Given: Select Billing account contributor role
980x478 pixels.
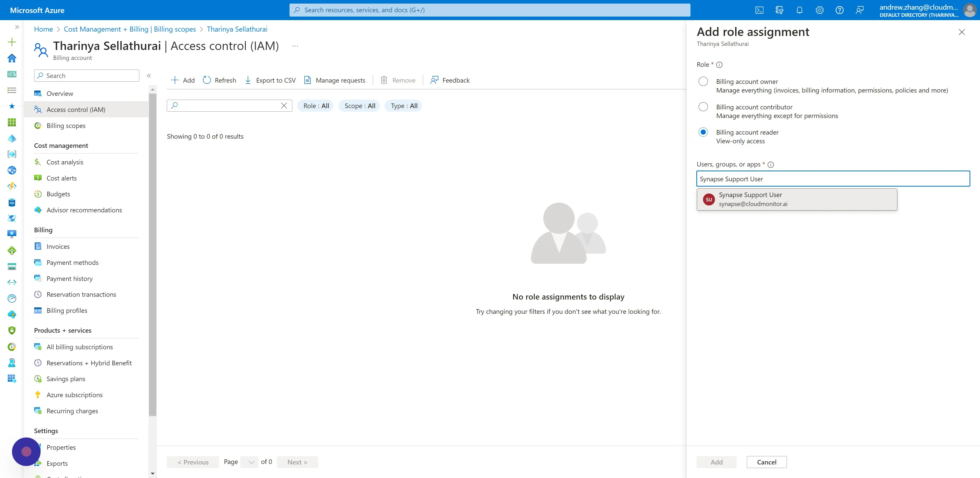Looking at the screenshot, I should pos(703,107).
